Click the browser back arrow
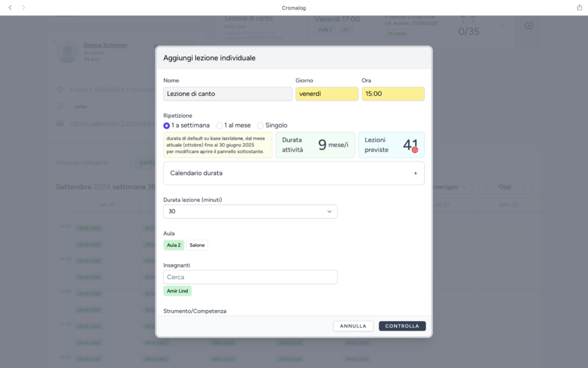This screenshot has width=588, height=368. click(10, 8)
